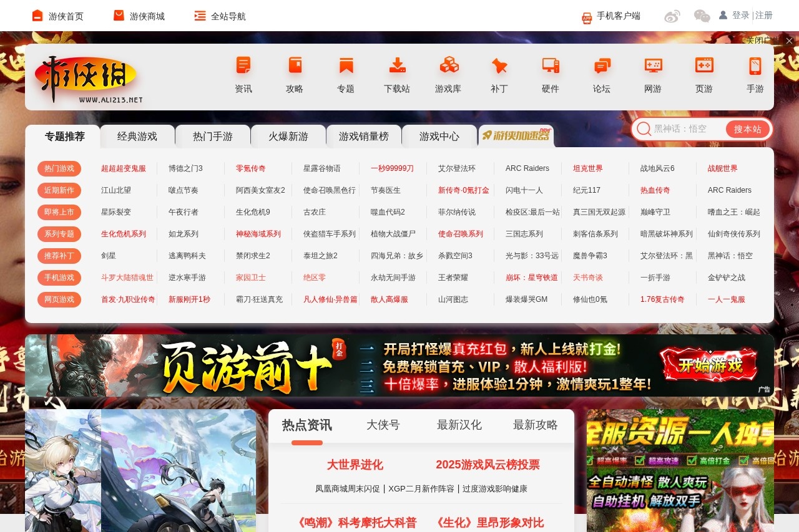
Task: Open the 星际裂变 upcoming game link
Action: (x=116, y=212)
